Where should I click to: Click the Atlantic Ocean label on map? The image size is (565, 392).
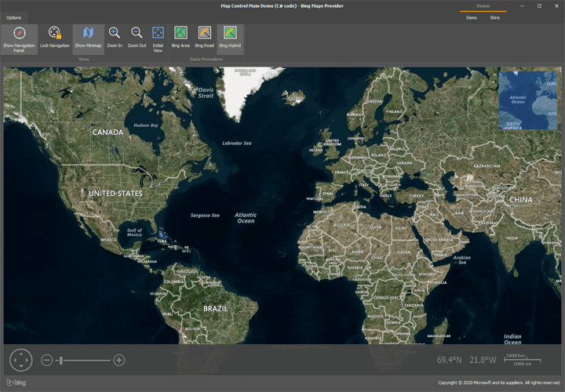pos(246,217)
